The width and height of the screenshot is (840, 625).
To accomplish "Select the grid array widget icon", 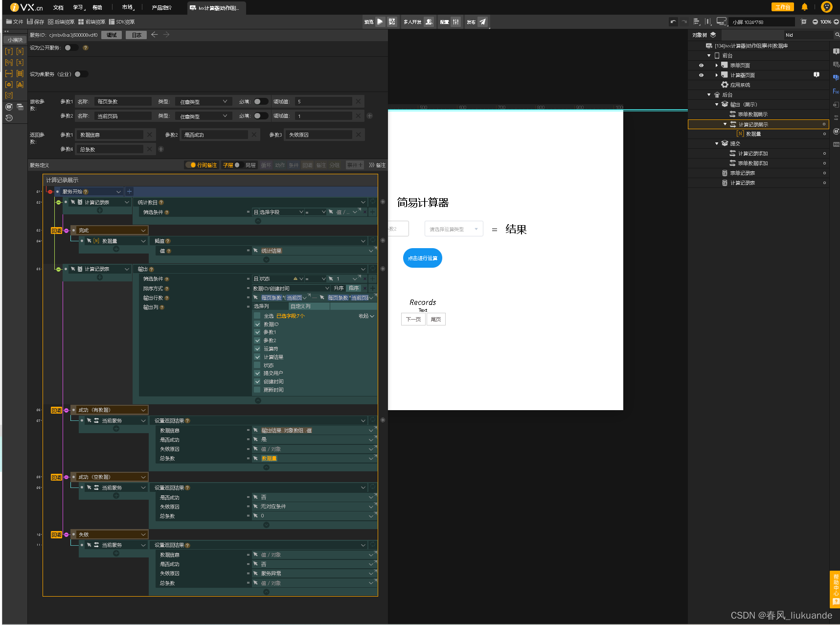I will 20,73.
